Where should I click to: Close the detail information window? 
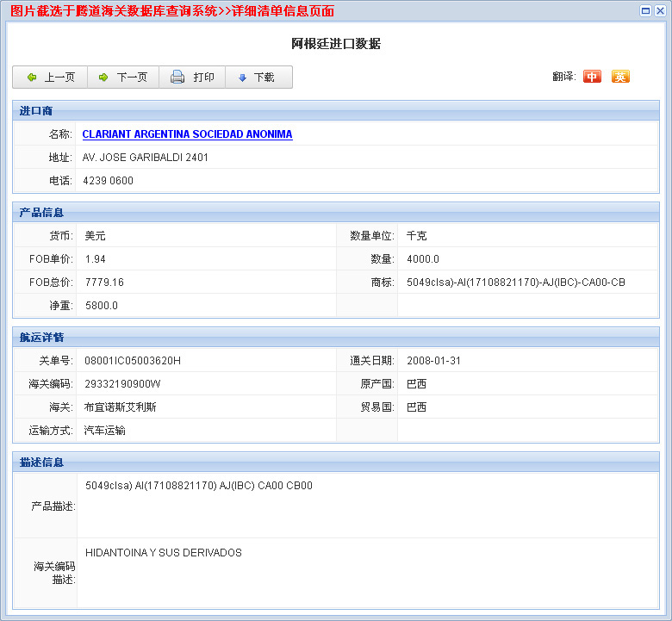point(660,11)
